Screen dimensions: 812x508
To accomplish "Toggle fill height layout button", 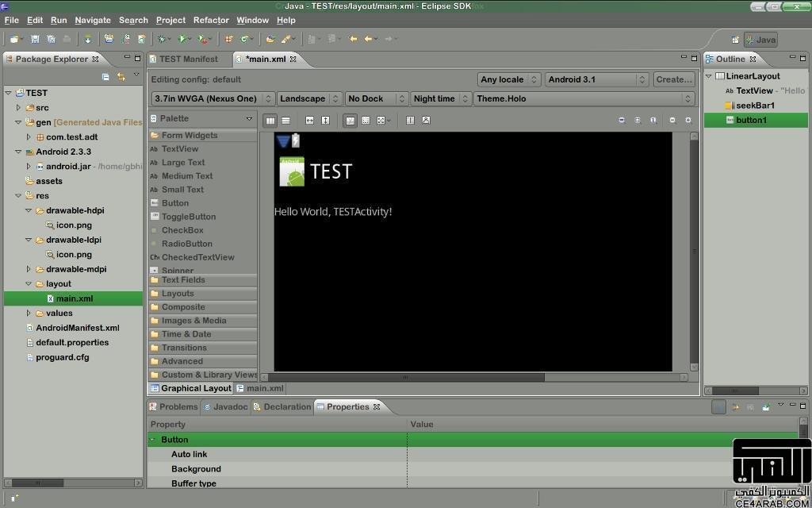I will point(325,121).
